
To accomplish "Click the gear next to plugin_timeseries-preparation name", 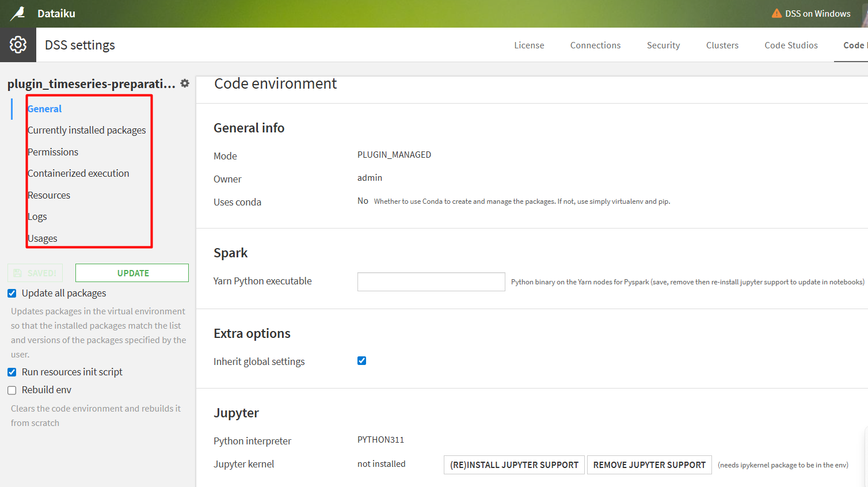I will [x=185, y=83].
